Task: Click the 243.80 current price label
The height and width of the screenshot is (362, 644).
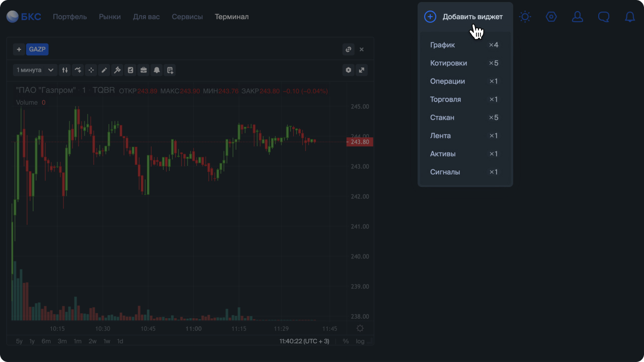Action: pyautogui.click(x=360, y=142)
